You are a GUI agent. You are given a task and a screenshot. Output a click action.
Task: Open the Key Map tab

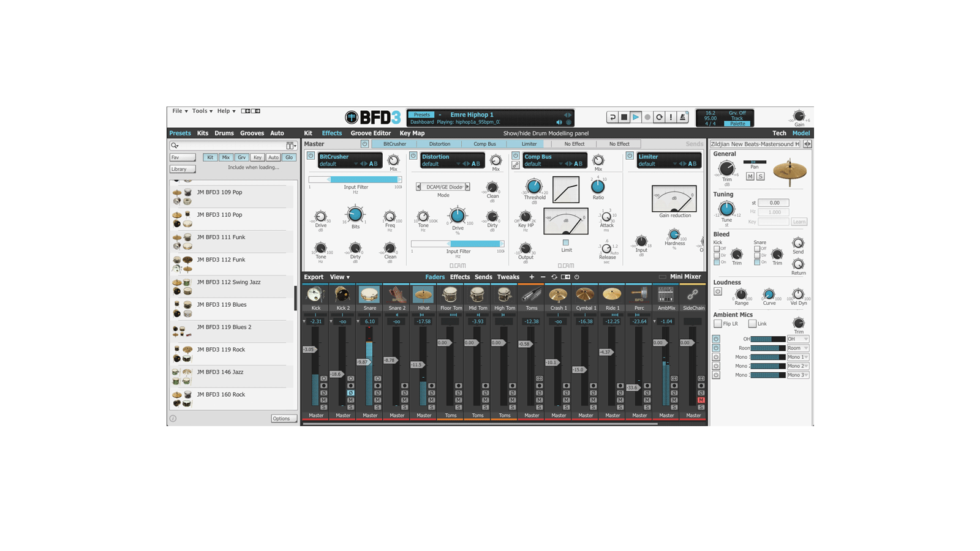412,133
